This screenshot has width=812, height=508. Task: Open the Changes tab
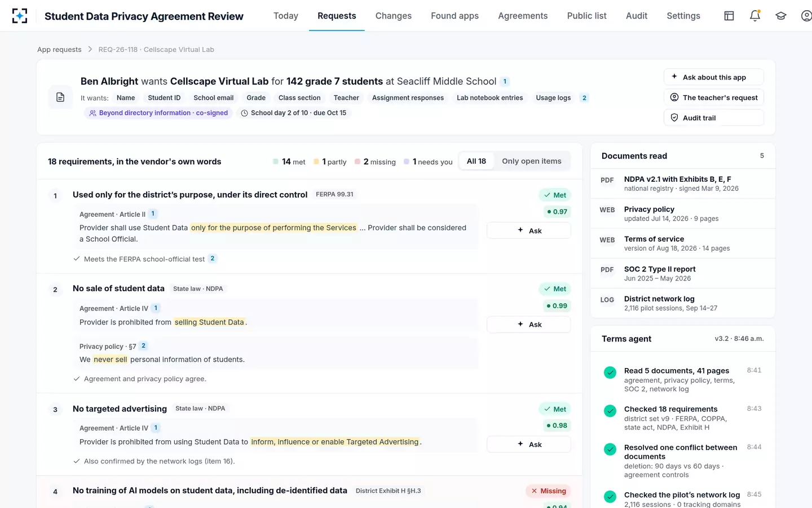[x=394, y=16]
